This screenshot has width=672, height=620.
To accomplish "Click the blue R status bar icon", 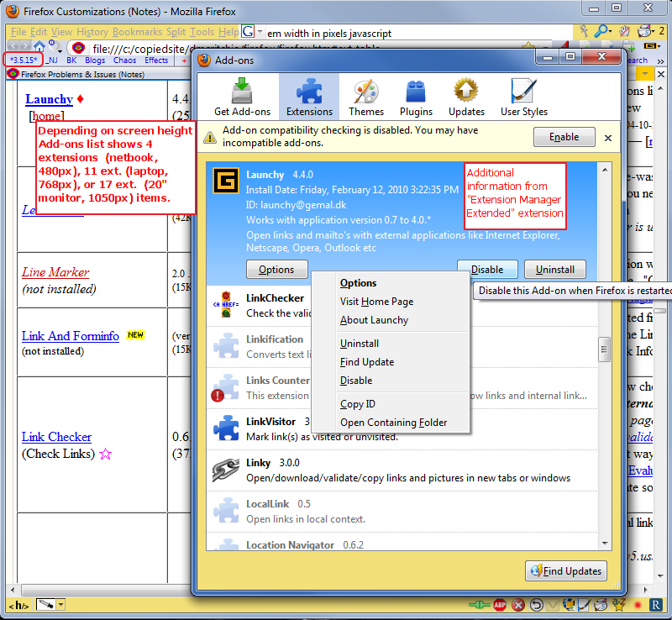I will pos(656,605).
